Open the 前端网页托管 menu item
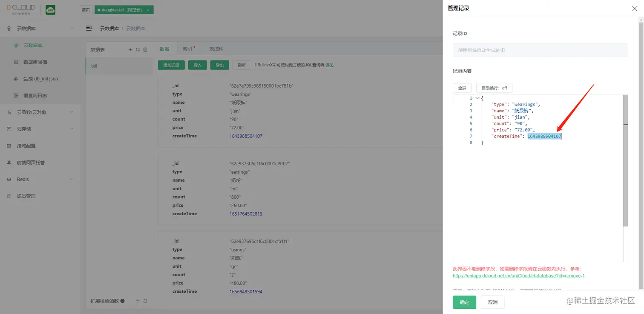Image resolution: width=644 pixels, height=314 pixels. click(40, 163)
